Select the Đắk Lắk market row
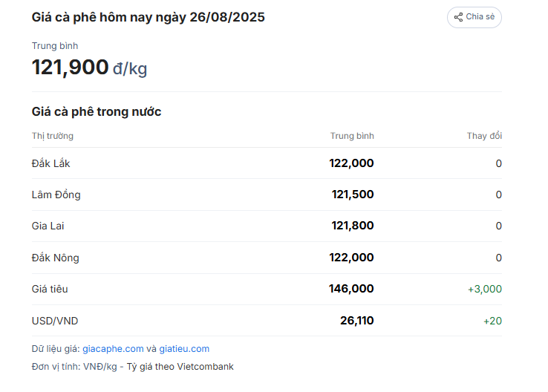Image resolution: width=548 pixels, height=392 pixels. click(267, 163)
